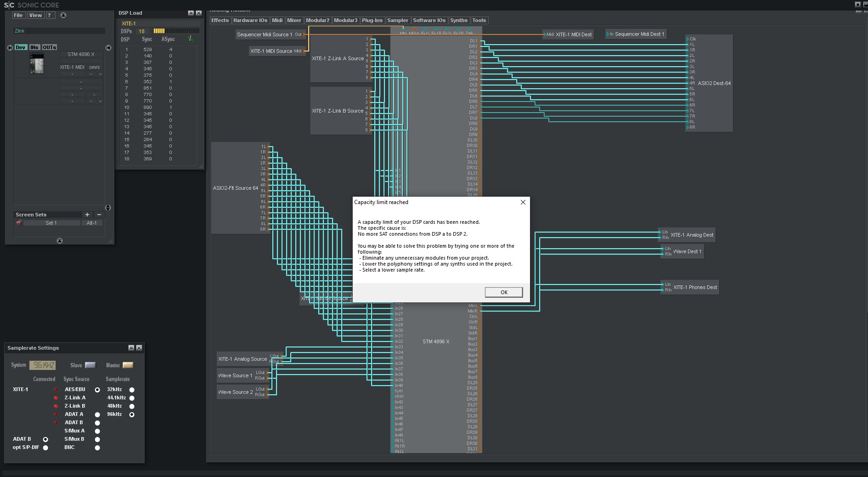The width and height of the screenshot is (868, 477).
Task: Select the STM 4896 X device thumbnail
Action: coord(36,63)
